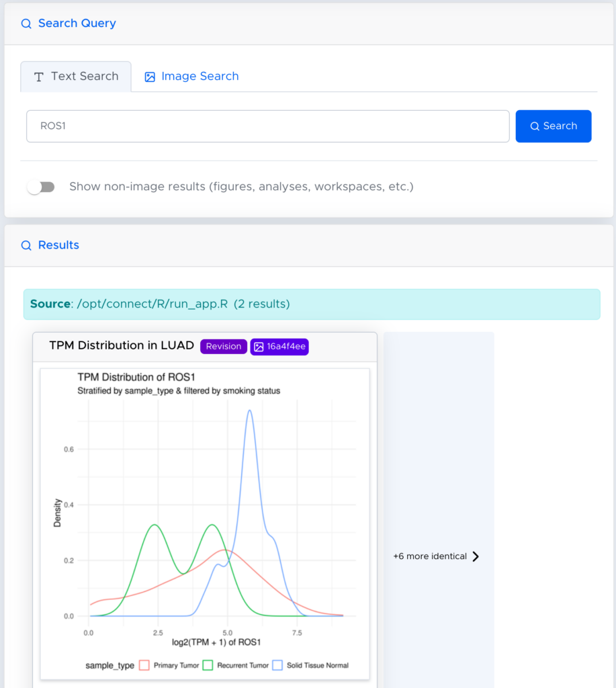Viewport: 616px width, 688px height.
Task: Click the image icon in the 16a4f4ee badge
Action: 259,347
